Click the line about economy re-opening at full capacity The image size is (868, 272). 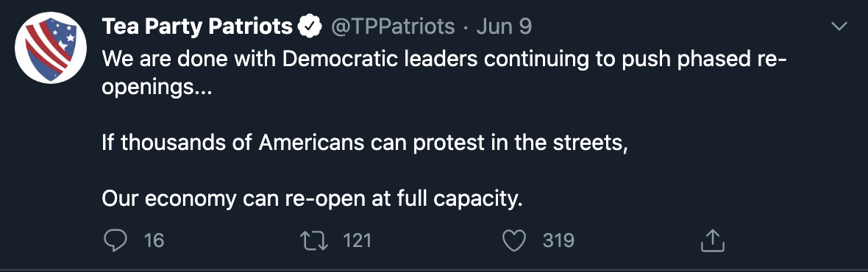[312, 199]
